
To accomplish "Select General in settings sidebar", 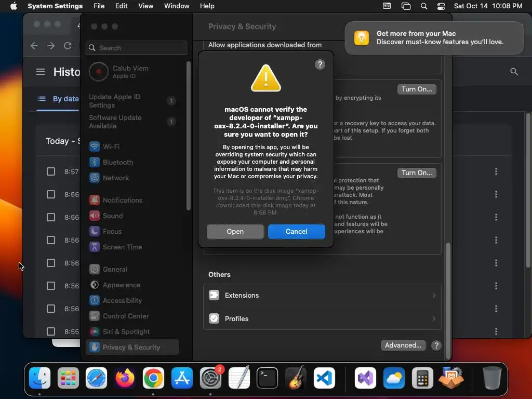I will (132, 270).
